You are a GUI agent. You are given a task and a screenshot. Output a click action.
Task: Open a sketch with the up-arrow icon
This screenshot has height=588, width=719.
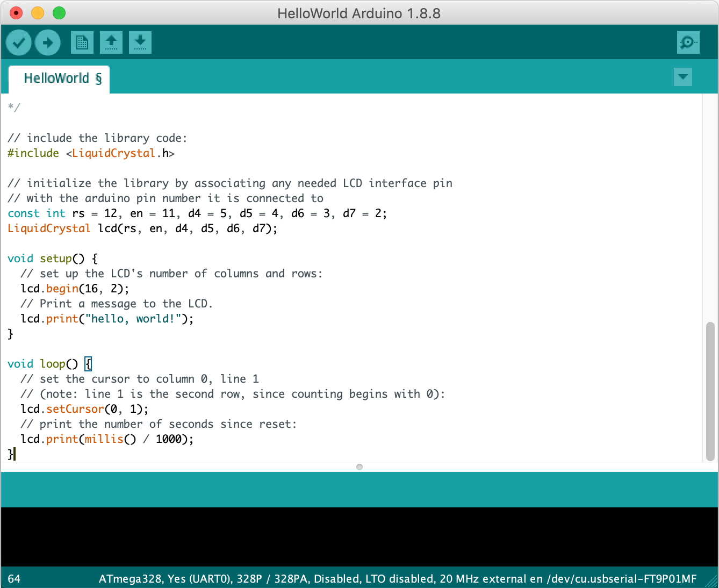111,42
